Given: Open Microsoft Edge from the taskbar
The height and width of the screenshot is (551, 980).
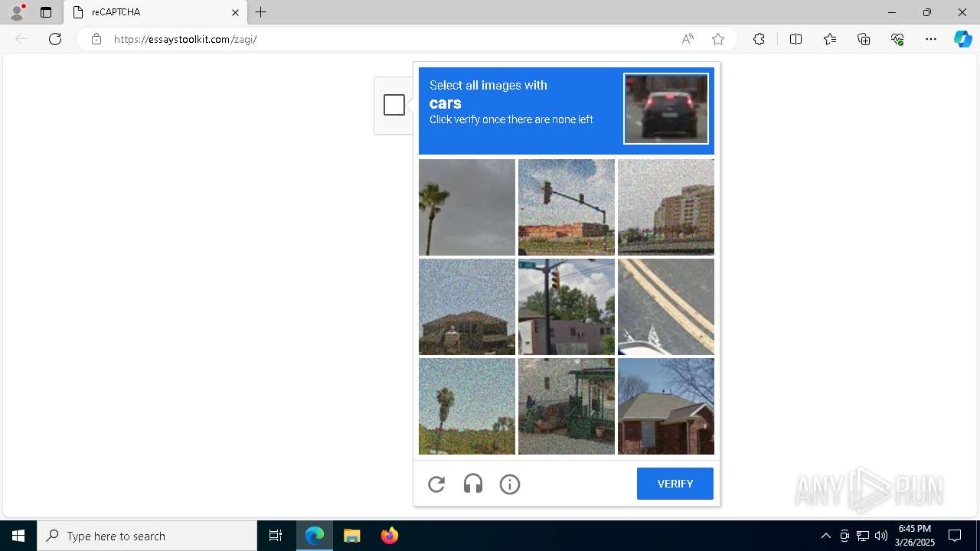Looking at the screenshot, I should [x=315, y=536].
